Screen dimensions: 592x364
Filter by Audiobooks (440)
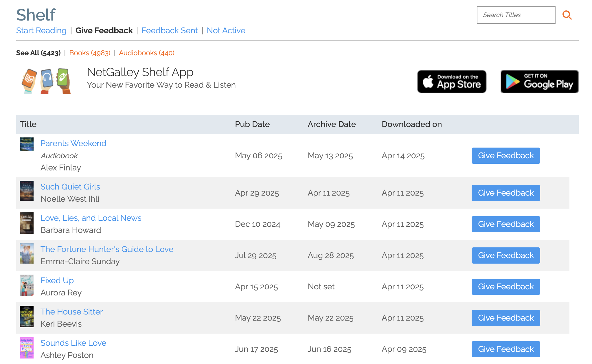[146, 53]
